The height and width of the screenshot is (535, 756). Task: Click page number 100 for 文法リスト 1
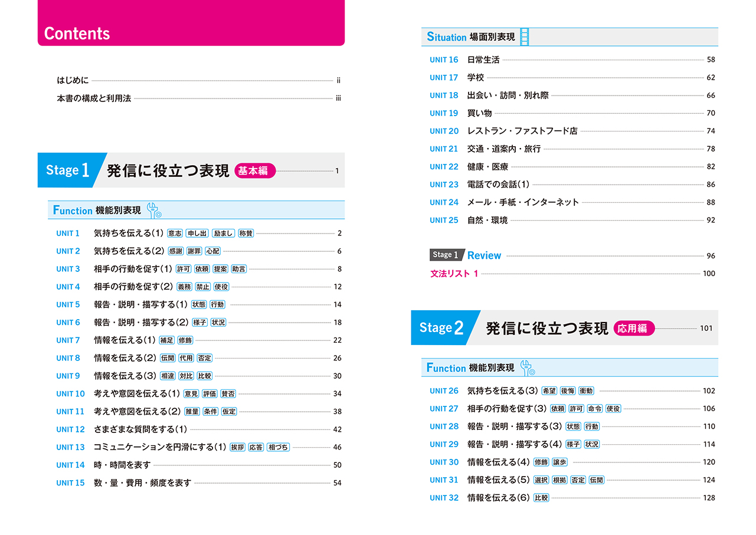click(709, 274)
